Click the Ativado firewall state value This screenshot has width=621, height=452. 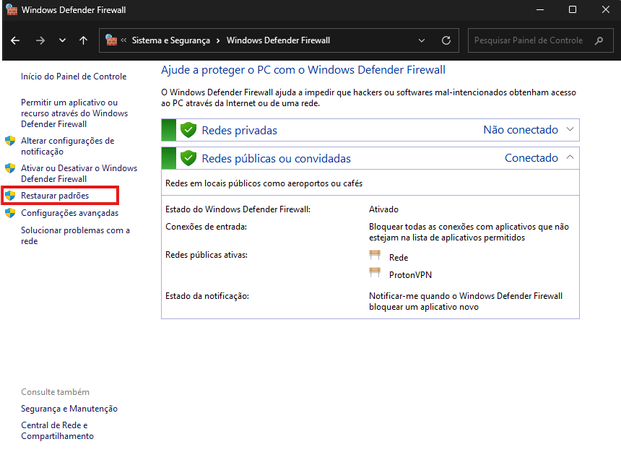point(383,209)
